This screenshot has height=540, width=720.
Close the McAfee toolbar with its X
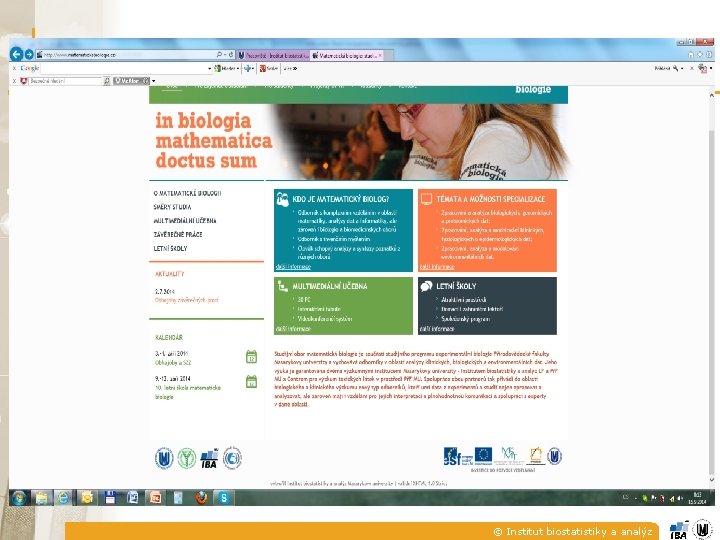pos(14,81)
